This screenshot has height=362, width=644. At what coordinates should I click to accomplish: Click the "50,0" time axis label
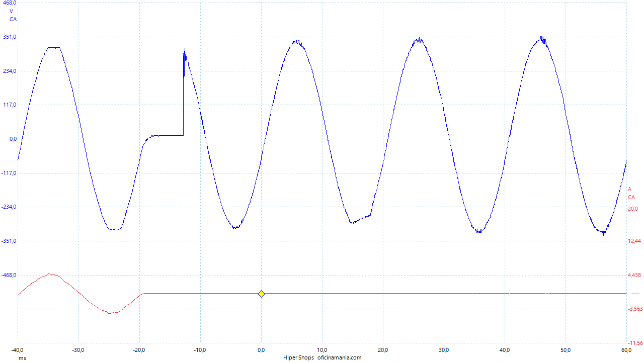(x=566, y=350)
